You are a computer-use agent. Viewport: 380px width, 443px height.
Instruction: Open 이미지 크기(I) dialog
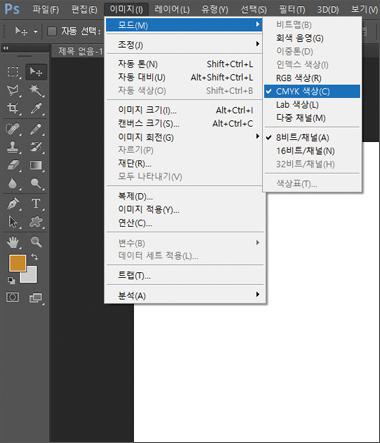click(184, 110)
